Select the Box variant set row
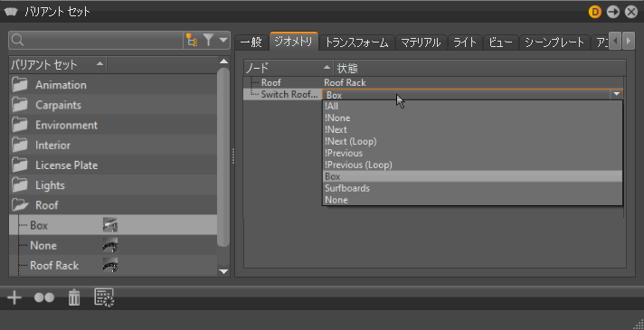The height and width of the screenshot is (330, 644). [x=112, y=225]
